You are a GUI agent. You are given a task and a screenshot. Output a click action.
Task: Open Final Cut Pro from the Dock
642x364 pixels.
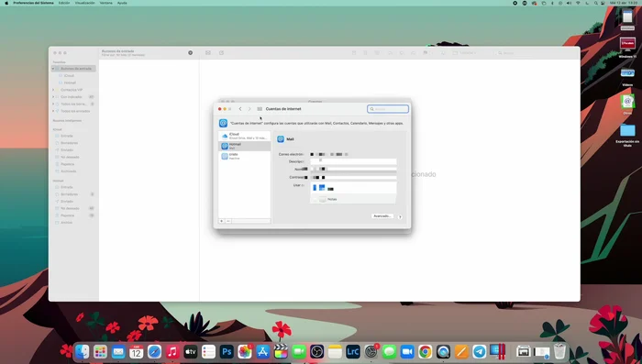click(281, 352)
